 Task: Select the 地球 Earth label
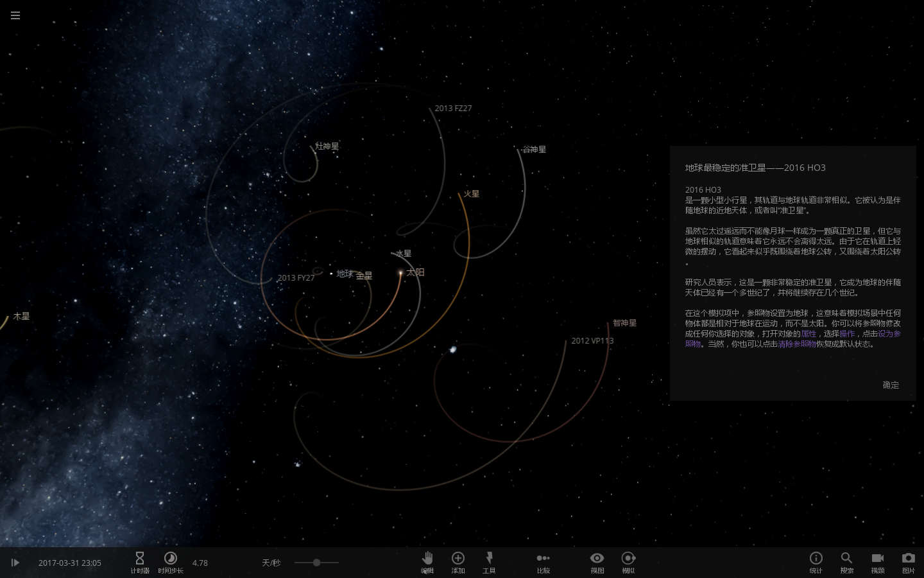[x=345, y=274]
